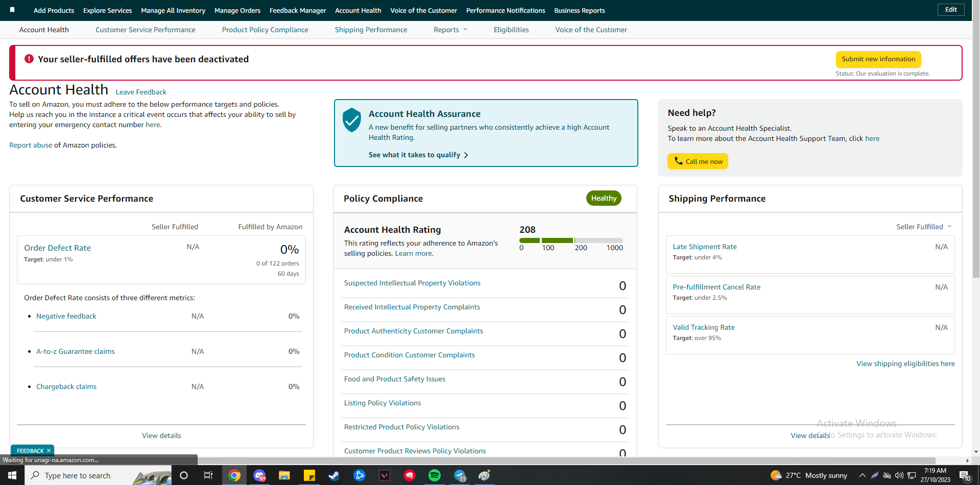The image size is (980, 485).
Task: Switch to the Eligibilities tab
Action: (511, 30)
